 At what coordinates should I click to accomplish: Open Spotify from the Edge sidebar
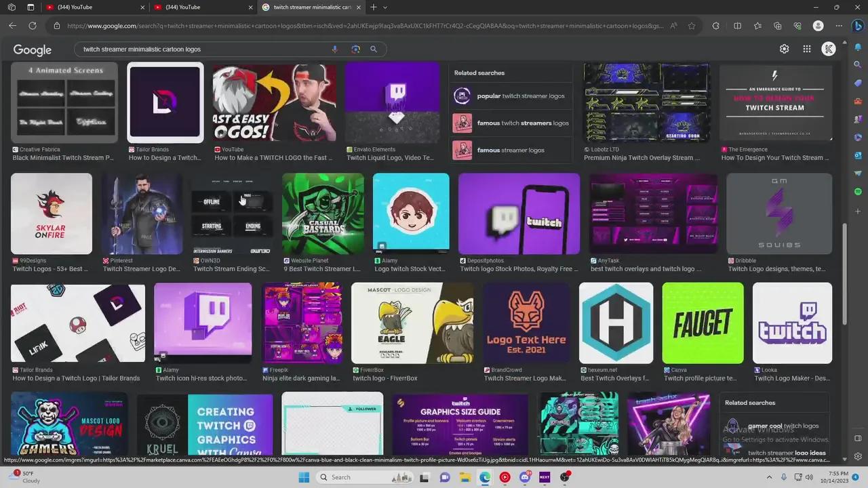coord(858,192)
